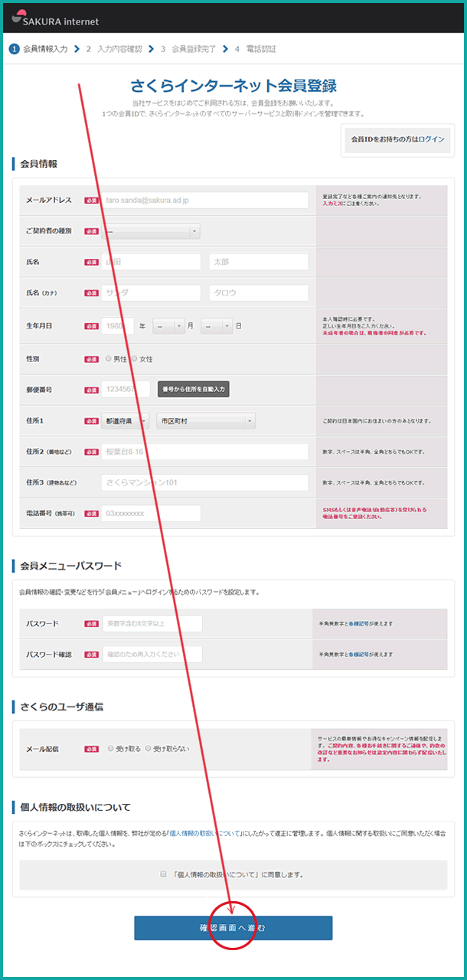This screenshot has height=980, width=467.
Task: Open 各種記号 link in パスワード row
Action: coord(359,624)
